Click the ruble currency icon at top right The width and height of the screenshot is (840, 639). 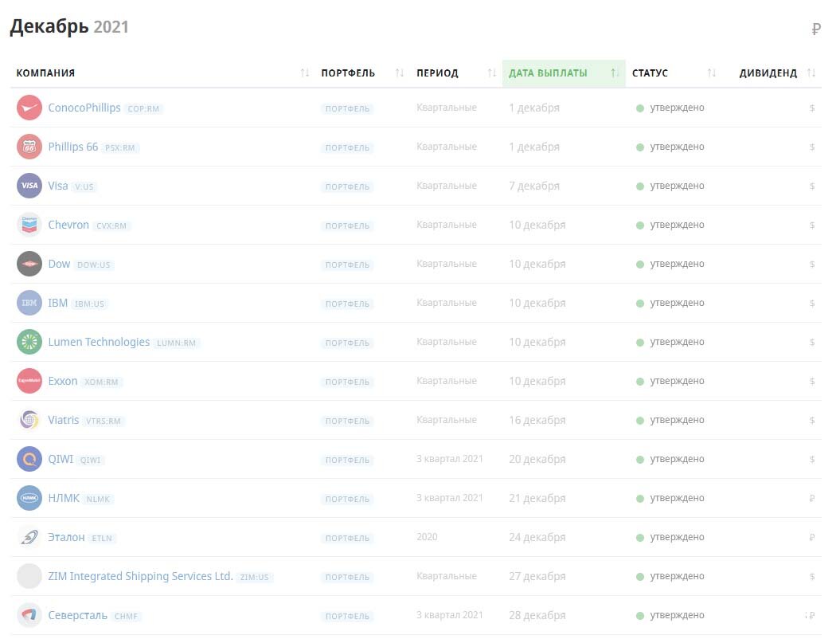click(x=816, y=29)
